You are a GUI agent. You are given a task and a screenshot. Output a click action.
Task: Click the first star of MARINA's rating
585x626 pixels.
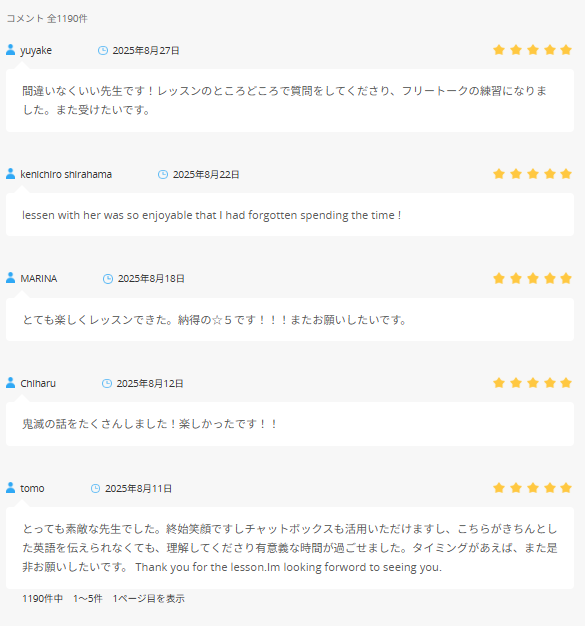[x=499, y=278]
